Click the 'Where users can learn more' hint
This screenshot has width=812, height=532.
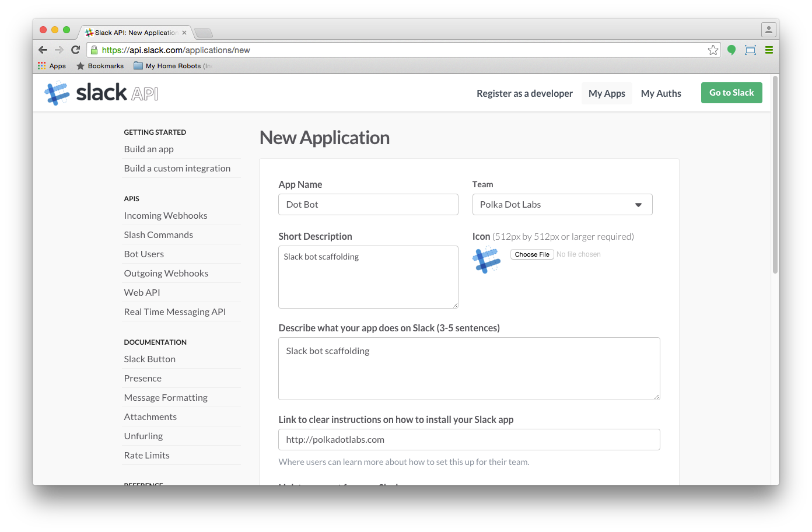(404, 462)
